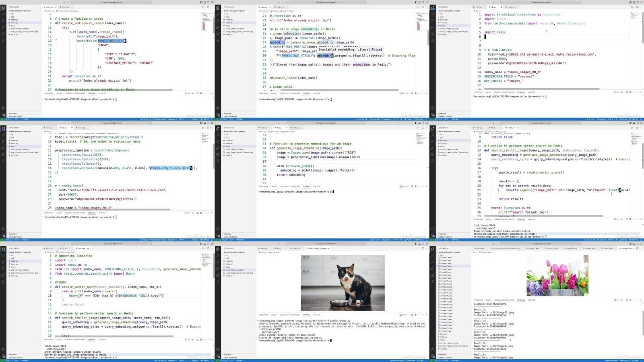Collapse IMAGE-SIMILARITY-SEARCH root in create_redisearch_index explorer
The image size is (644, 362).
(x=20, y=11)
